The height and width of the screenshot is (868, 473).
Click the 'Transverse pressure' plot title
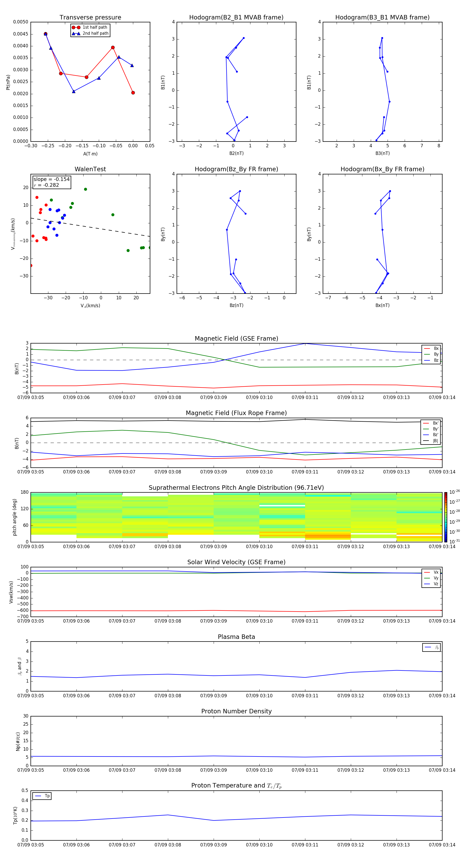pos(90,18)
